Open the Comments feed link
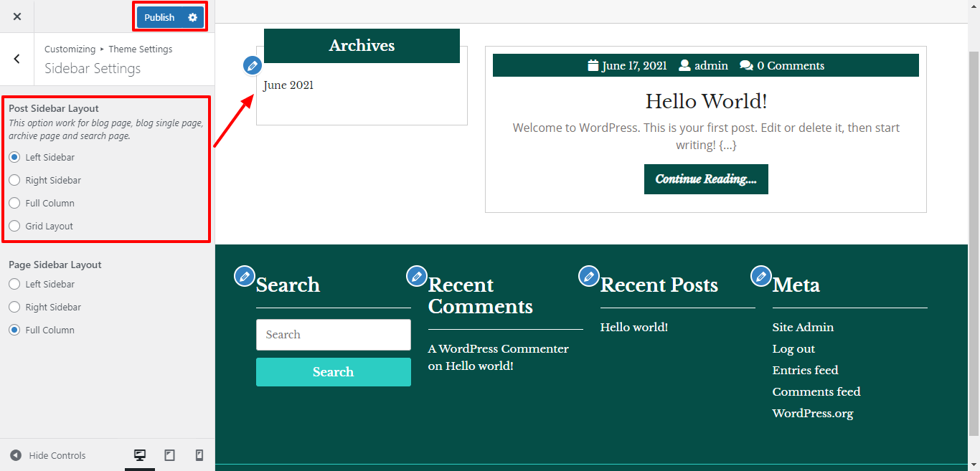 [816, 392]
